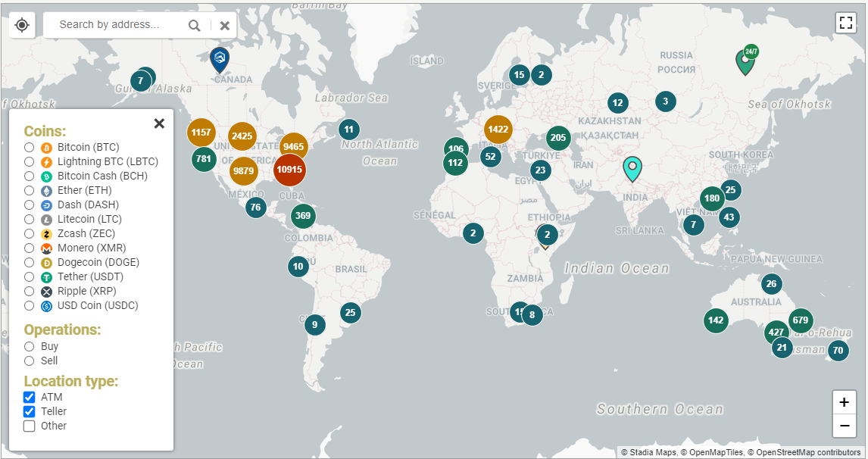This screenshot has width=868, height=459.
Task: Click the search magnifier icon
Action: pos(195,25)
